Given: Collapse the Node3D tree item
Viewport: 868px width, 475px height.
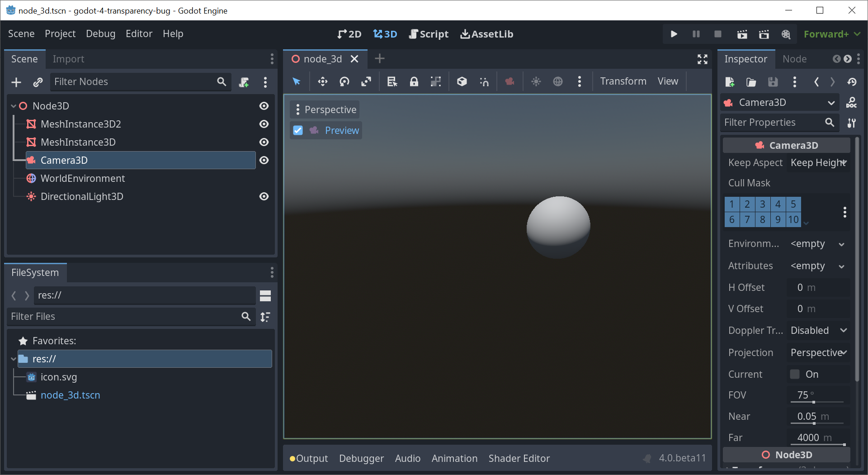Looking at the screenshot, I should click(13, 105).
